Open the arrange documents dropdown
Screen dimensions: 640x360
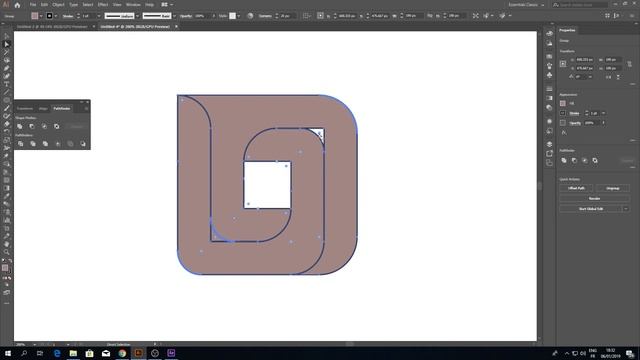pyautogui.click(x=167, y=5)
